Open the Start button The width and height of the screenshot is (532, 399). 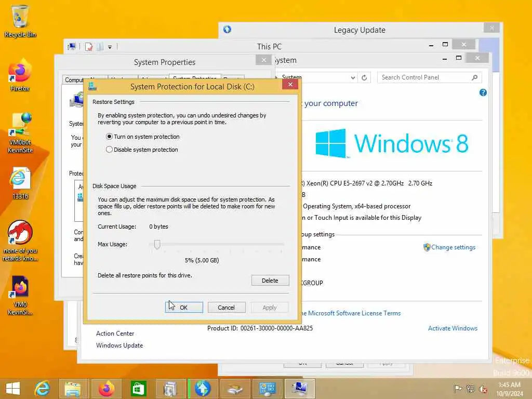13,389
